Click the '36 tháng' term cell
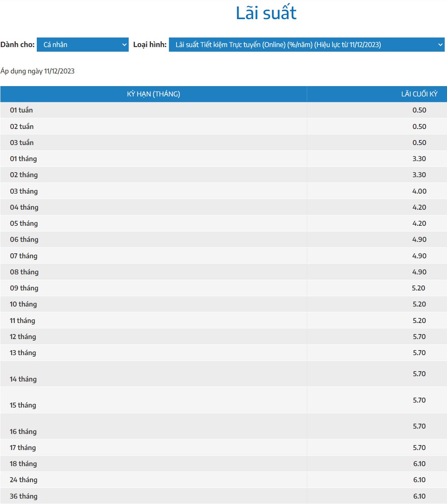447x504 pixels. coord(24,496)
